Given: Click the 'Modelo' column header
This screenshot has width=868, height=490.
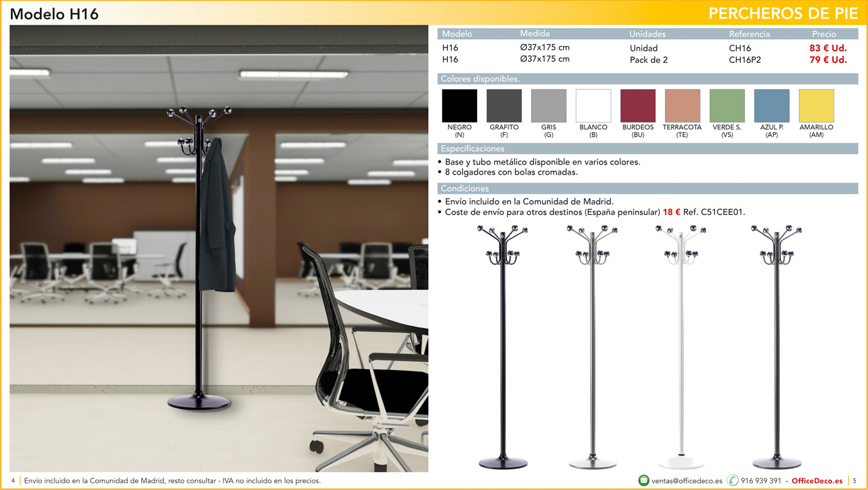Looking at the screenshot, I should (457, 34).
